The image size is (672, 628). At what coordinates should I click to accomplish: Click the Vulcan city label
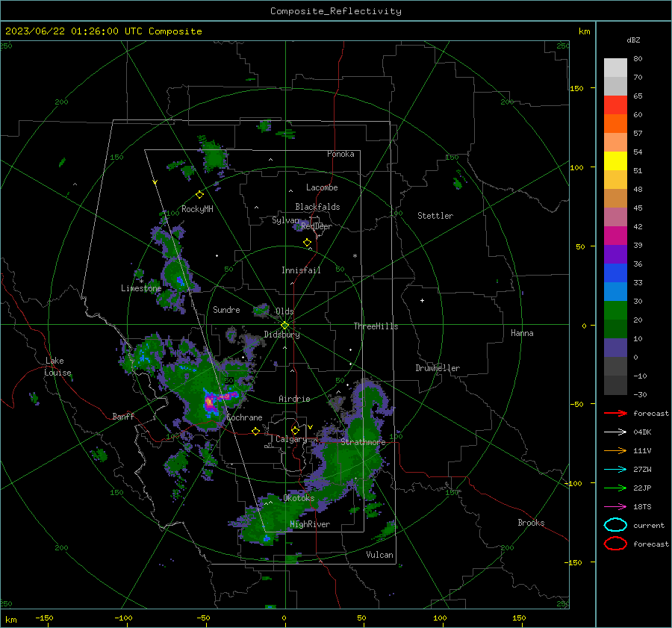pos(379,555)
